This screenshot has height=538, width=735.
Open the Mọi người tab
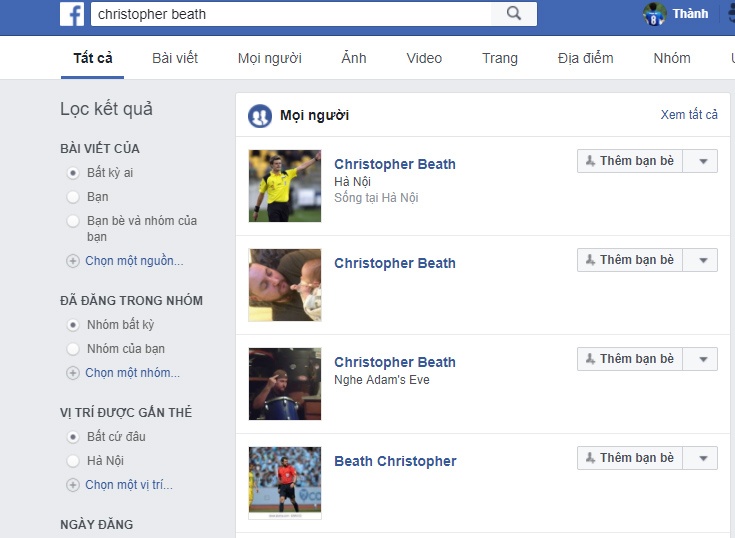[x=270, y=58]
